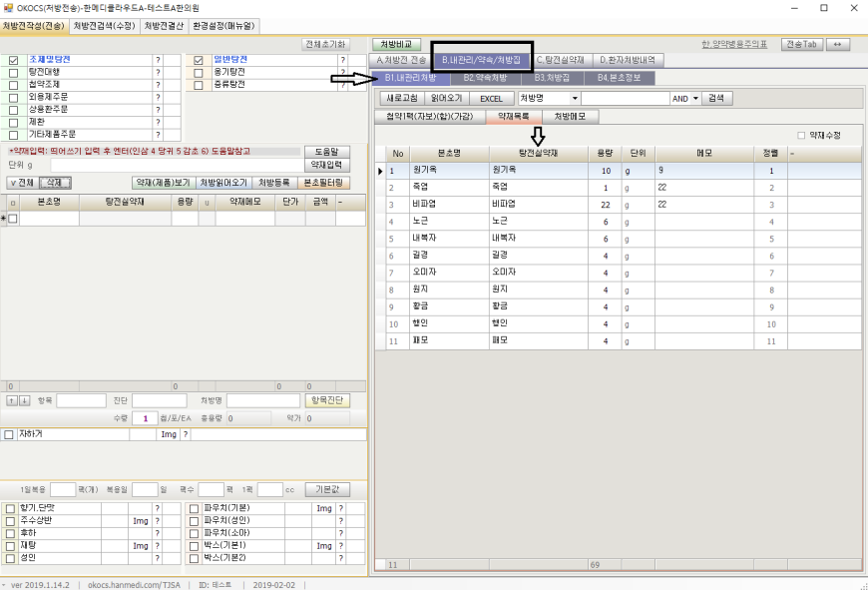868x590 pixels.
Task: Select the 원기옥 row in herb list
Action: point(619,171)
